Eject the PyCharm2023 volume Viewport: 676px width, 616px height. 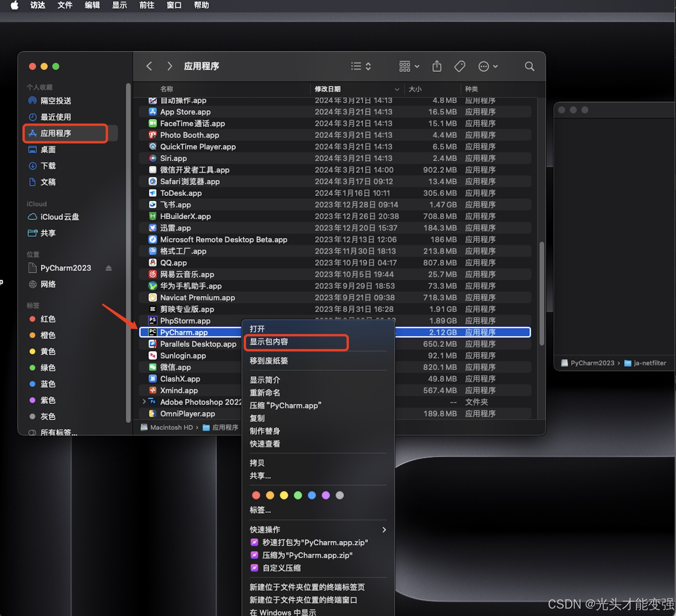(x=109, y=268)
